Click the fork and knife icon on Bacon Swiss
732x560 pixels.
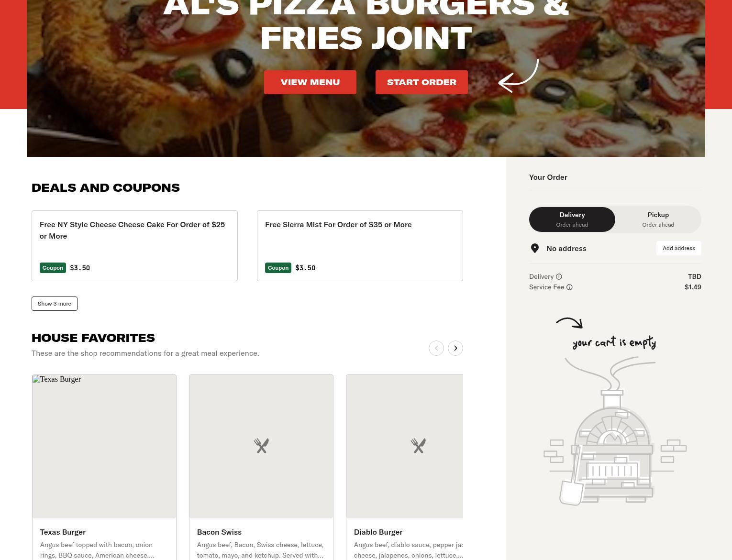(261, 446)
